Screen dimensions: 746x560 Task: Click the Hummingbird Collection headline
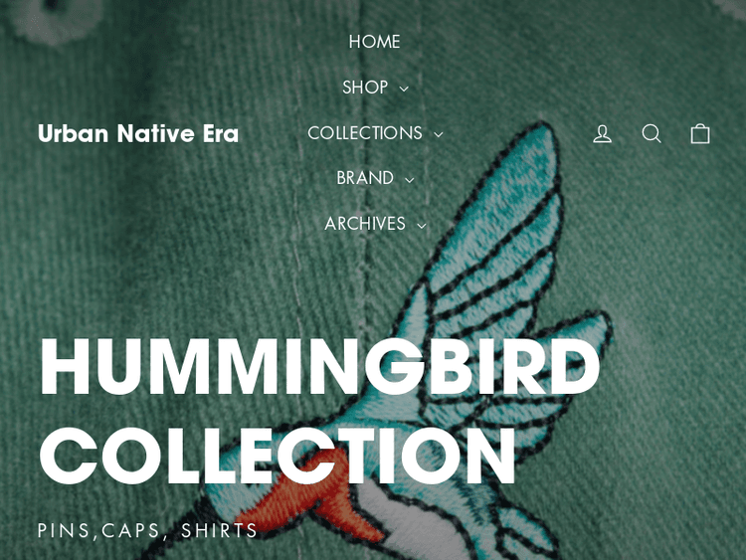coord(319,410)
